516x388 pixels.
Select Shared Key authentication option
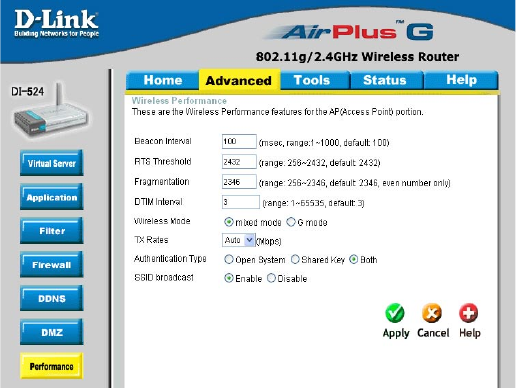tap(295, 259)
